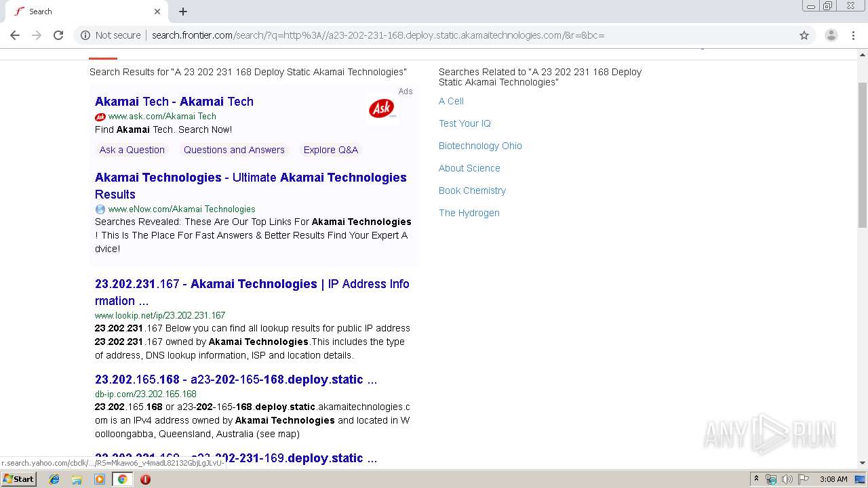The height and width of the screenshot is (488, 868).
Task: Open www.lookip.net URL link
Action: pyautogui.click(x=160, y=315)
